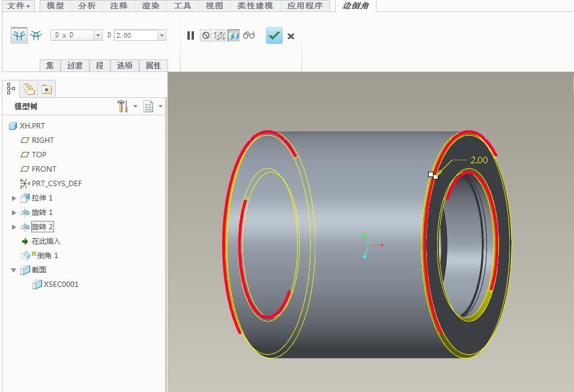Select the RIGHT datum plane
The height and width of the screenshot is (392, 574).
pyautogui.click(x=43, y=140)
